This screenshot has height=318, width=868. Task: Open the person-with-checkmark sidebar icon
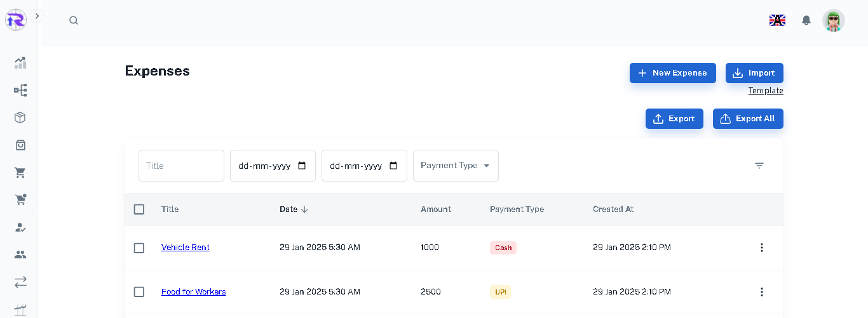tap(20, 227)
